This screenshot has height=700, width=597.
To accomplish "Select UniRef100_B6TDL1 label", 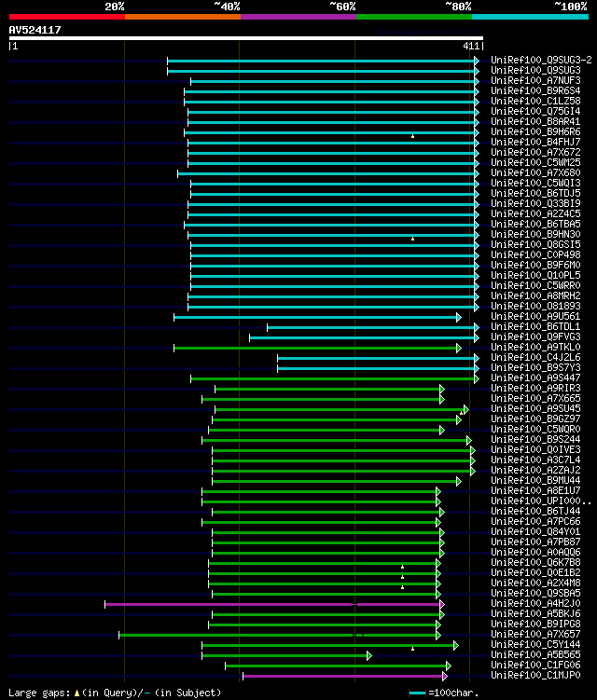I will tap(535, 327).
